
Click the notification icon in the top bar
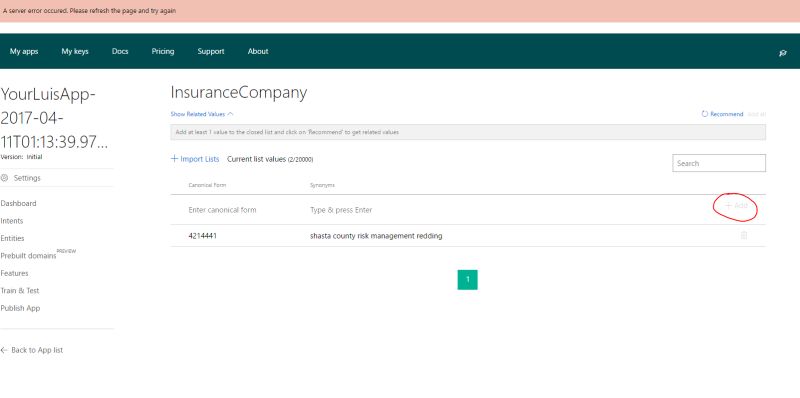coord(783,53)
